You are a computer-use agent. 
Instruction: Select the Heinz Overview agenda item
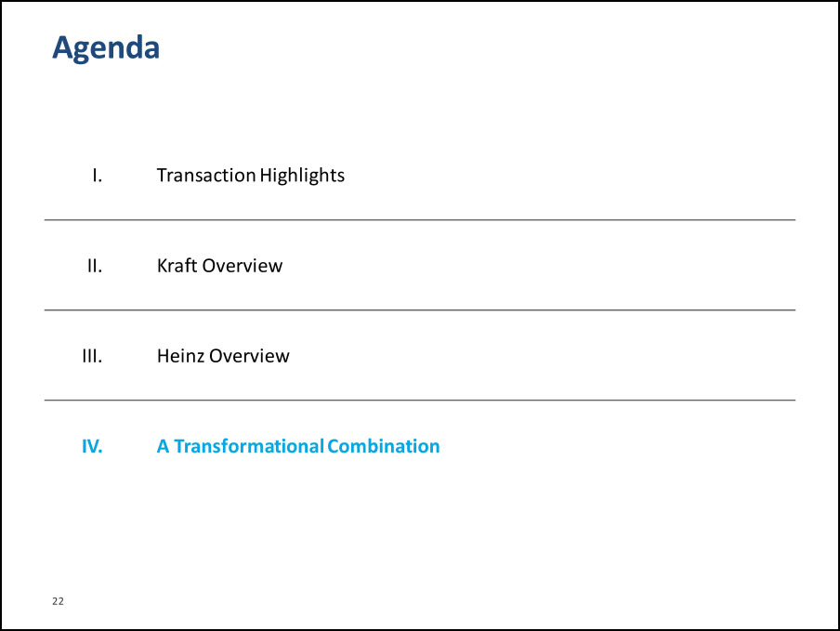tap(223, 356)
